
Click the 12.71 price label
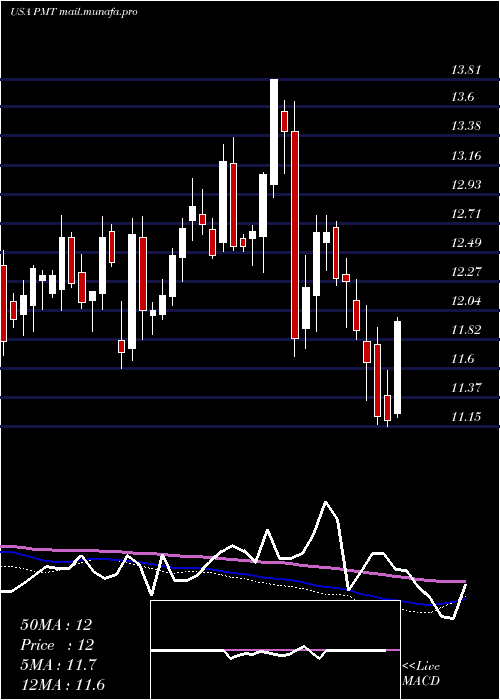coord(466,214)
